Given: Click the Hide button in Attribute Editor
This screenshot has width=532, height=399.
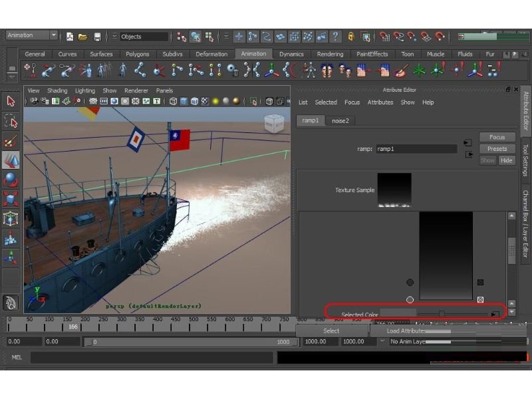Looking at the screenshot, I should (x=506, y=160).
